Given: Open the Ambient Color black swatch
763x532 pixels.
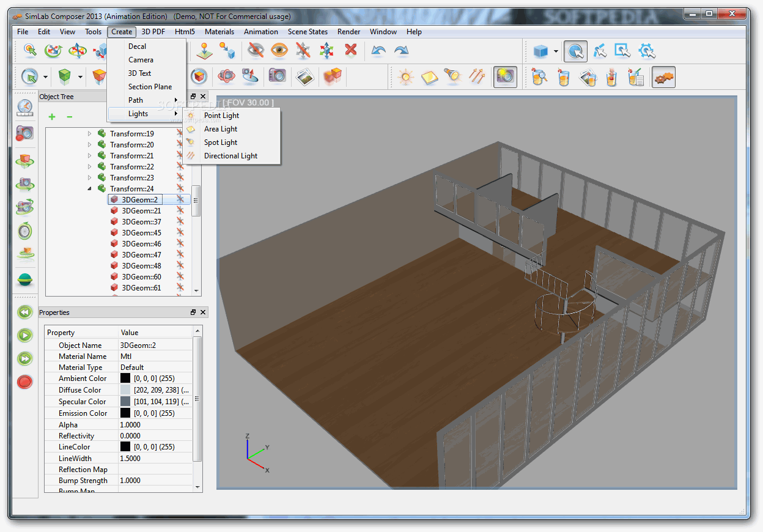Looking at the screenshot, I should point(125,378).
